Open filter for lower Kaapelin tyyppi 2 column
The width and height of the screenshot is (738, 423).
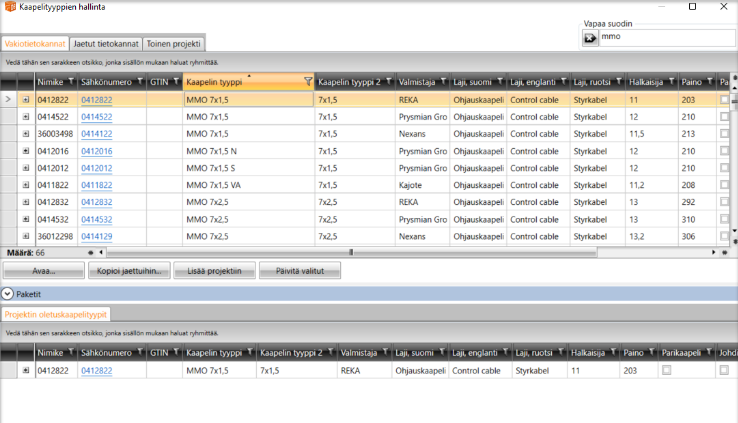coord(331,352)
